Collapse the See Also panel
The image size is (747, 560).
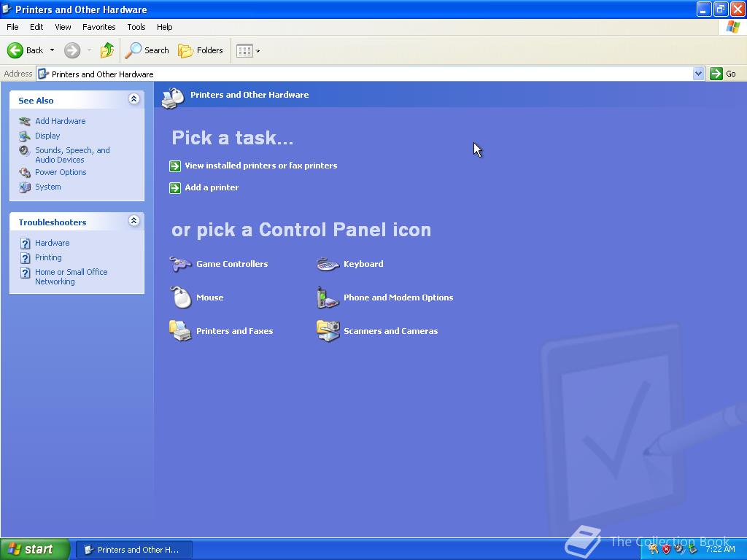pyautogui.click(x=134, y=99)
